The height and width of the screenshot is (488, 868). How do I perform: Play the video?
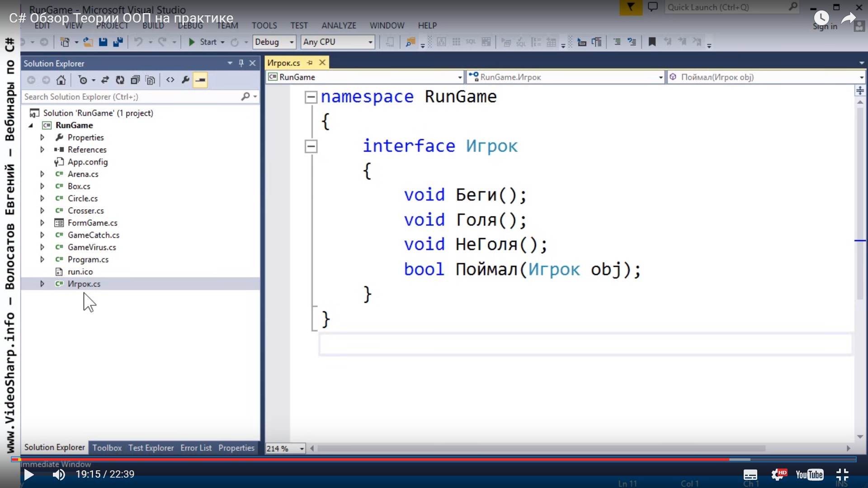[x=29, y=474]
